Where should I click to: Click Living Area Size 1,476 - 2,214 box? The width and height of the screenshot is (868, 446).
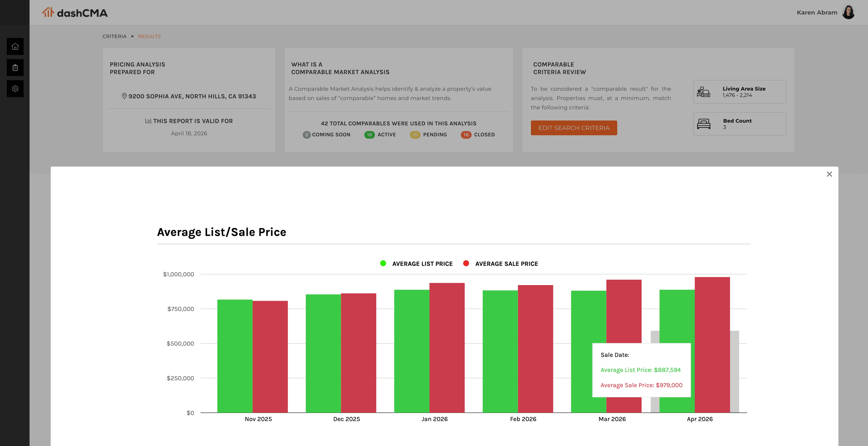739,92
